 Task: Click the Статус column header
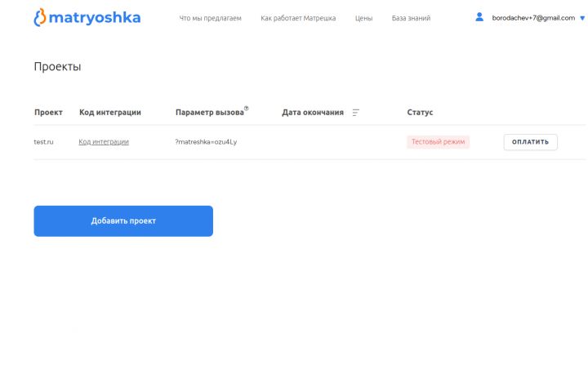pyautogui.click(x=420, y=113)
